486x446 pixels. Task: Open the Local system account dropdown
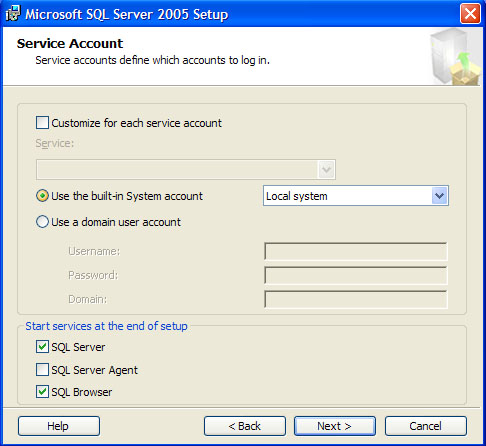440,196
